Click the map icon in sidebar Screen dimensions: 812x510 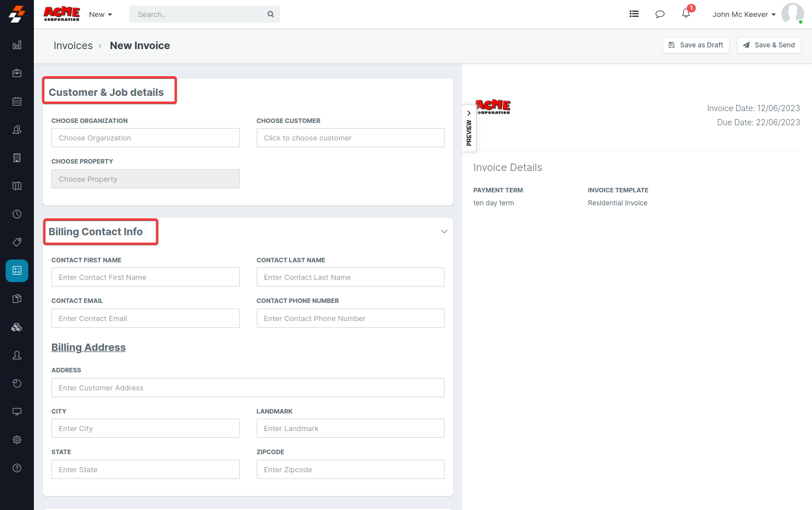tap(17, 186)
